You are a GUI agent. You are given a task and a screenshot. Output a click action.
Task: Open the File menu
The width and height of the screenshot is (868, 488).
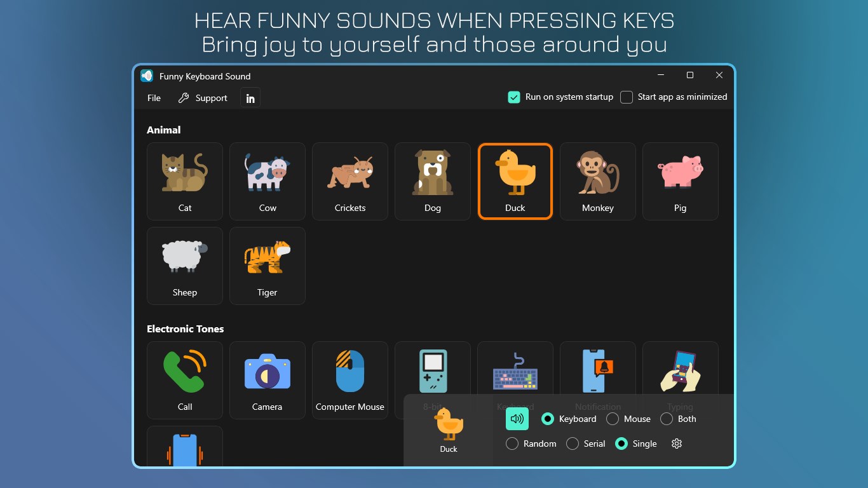(154, 98)
